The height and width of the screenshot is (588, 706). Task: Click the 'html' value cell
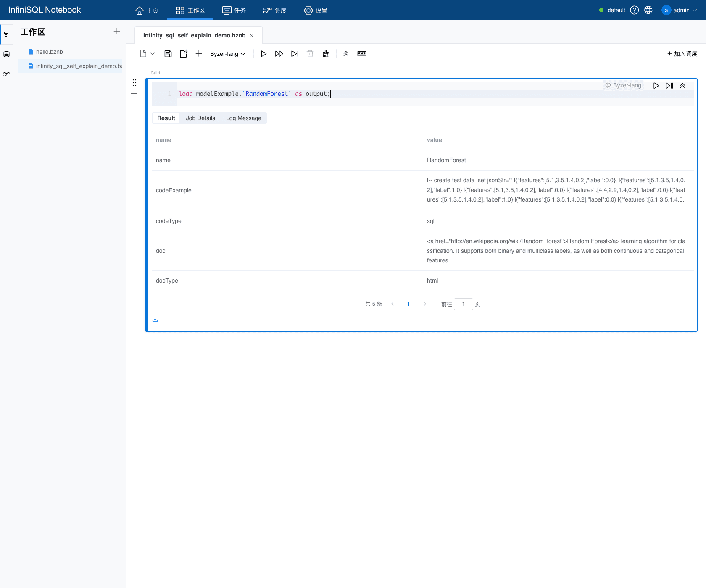[432, 281]
